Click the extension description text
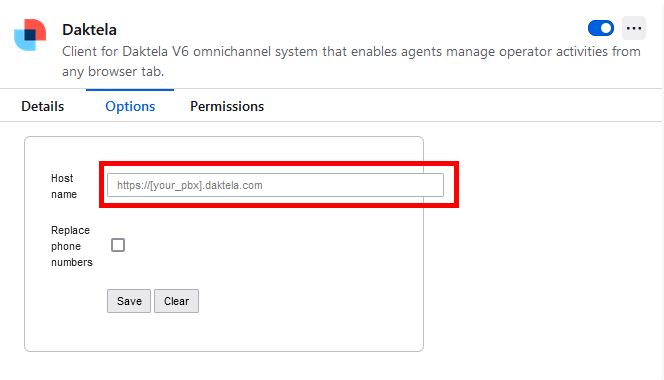 (351, 61)
